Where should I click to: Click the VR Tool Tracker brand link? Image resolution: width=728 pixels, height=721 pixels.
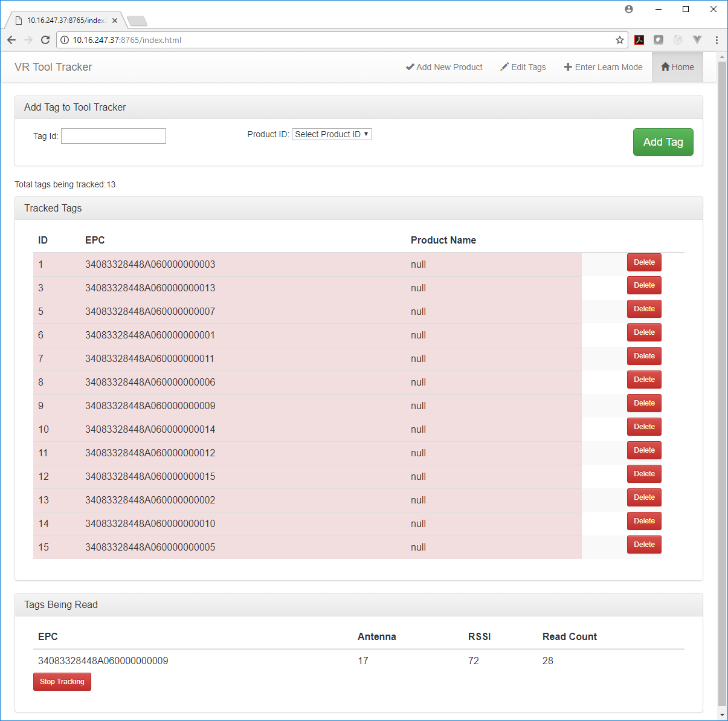click(53, 67)
